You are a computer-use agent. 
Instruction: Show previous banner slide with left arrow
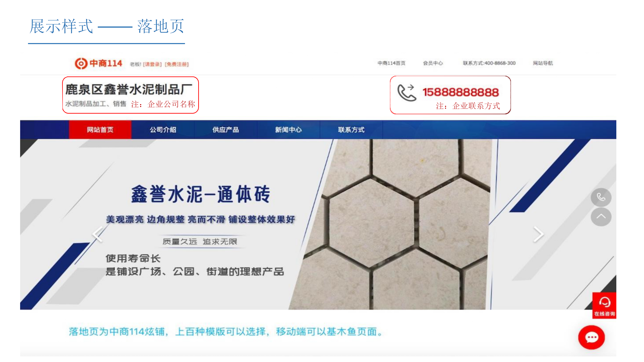(x=97, y=234)
